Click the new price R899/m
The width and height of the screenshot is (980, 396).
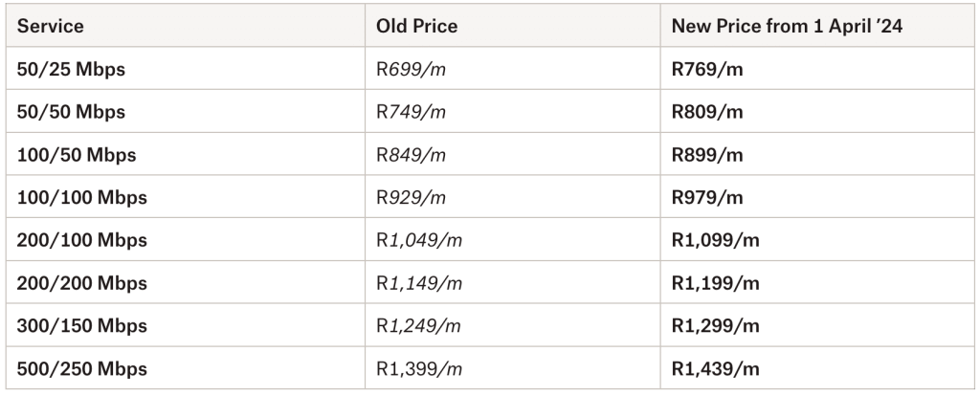707,155
